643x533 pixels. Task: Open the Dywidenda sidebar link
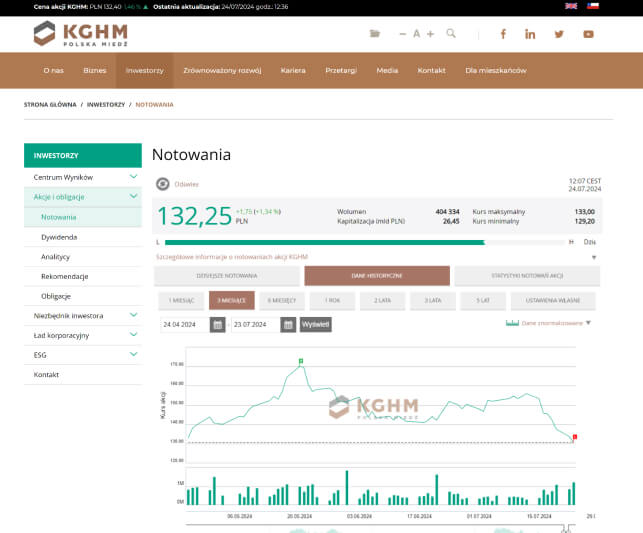pyautogui.click(x=59, y=237)
